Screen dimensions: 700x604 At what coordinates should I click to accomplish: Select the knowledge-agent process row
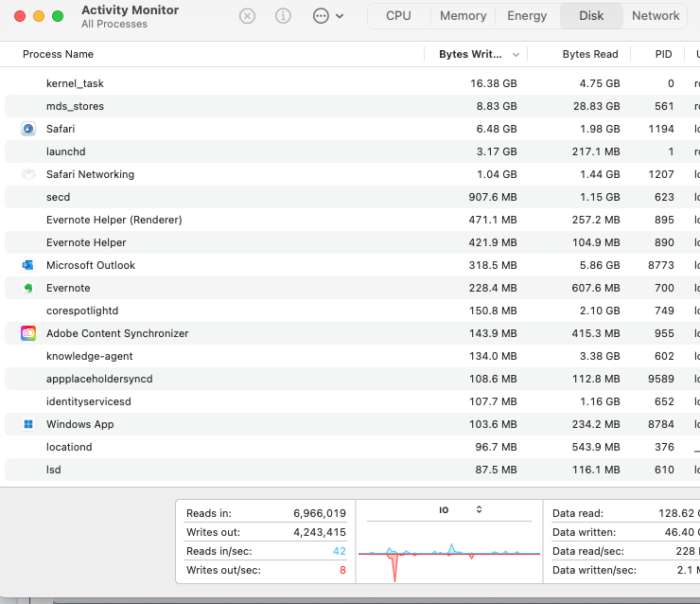[350, 356]
